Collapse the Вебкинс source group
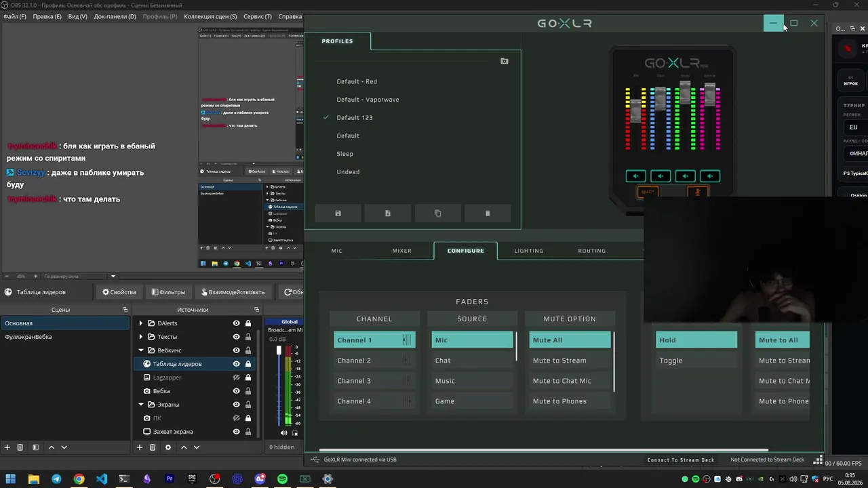 point(141,350)
